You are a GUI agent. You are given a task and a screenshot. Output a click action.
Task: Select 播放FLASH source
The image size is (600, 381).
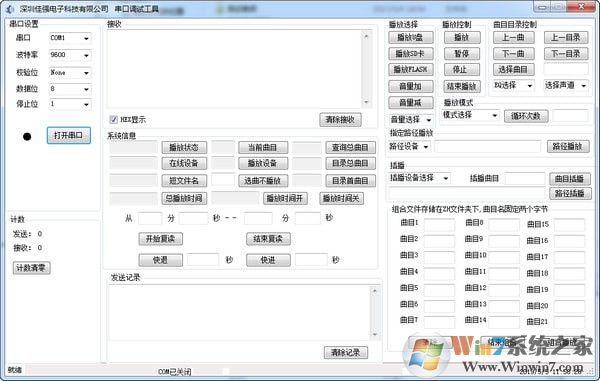coord(411,69)
